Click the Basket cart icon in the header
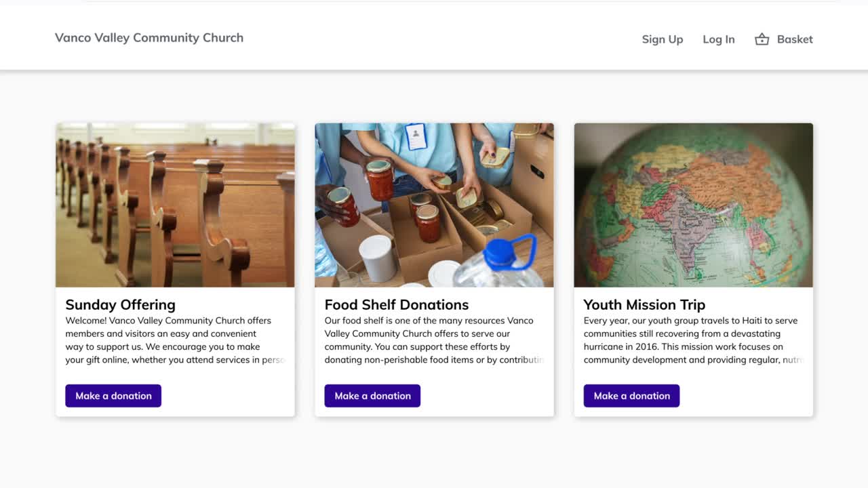 (762, 39)
